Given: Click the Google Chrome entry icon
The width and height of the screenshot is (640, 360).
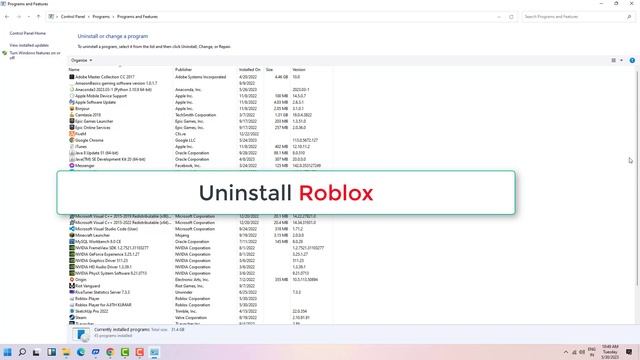Looking at the screenshot, I should point(71,140).
